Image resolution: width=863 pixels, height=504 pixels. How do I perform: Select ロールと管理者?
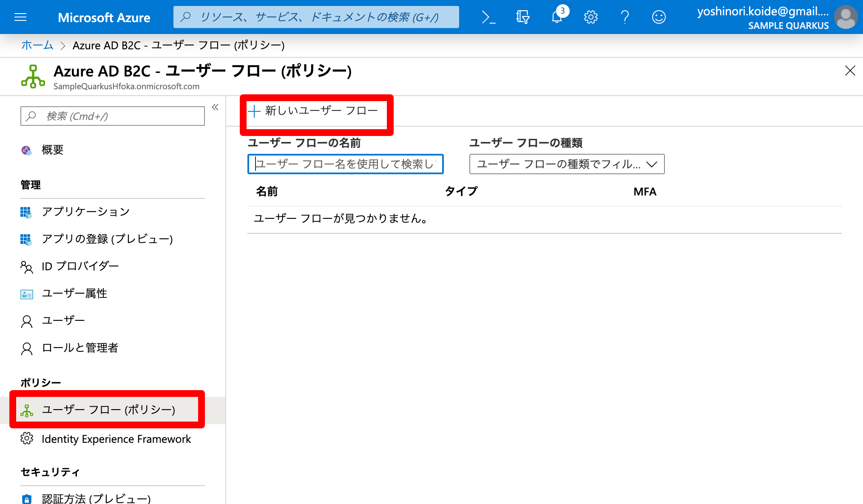[x=80, y=348]
